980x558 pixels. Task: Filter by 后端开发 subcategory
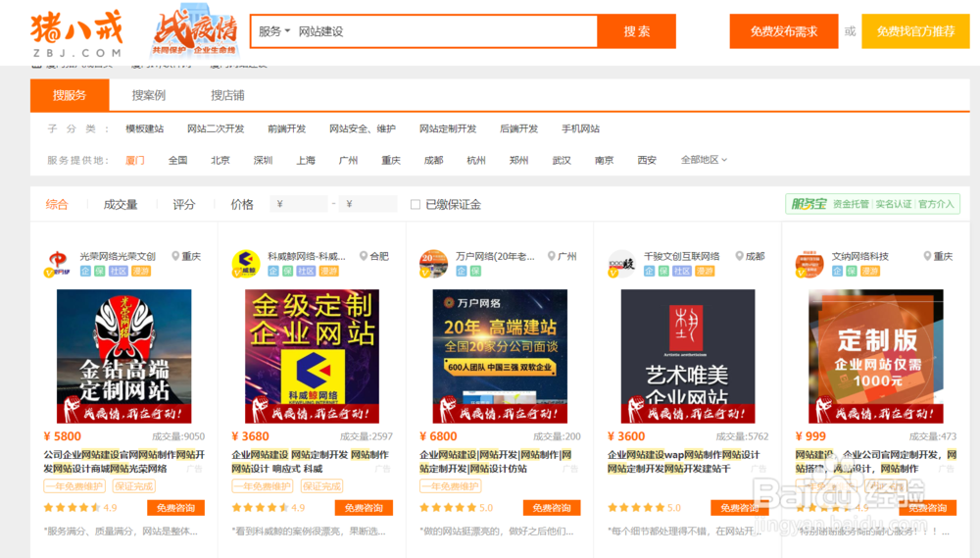(x=518, y=128)
